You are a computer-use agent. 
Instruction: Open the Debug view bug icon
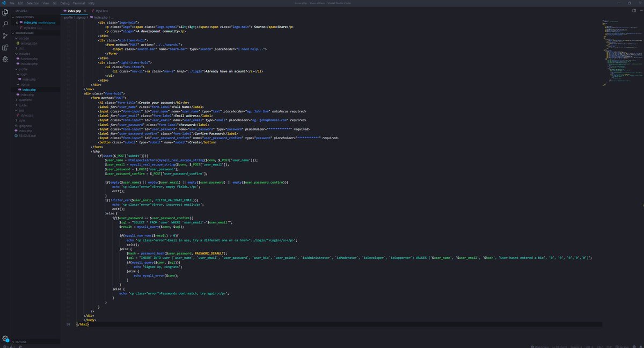[5, 59]
